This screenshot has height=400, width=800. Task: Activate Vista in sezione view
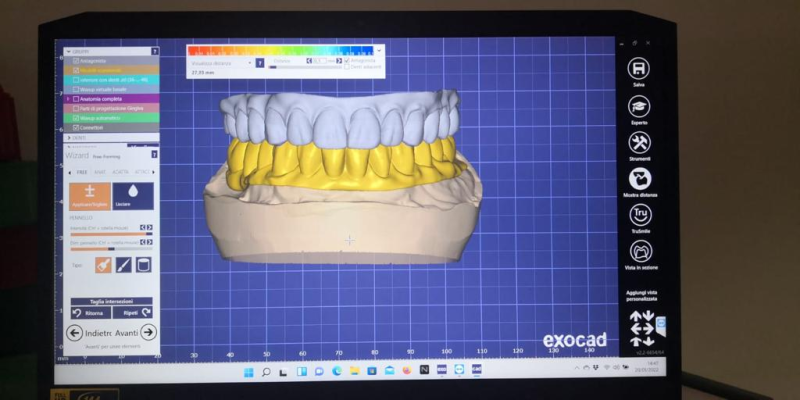pyautogui.click(x=638, y=250)
